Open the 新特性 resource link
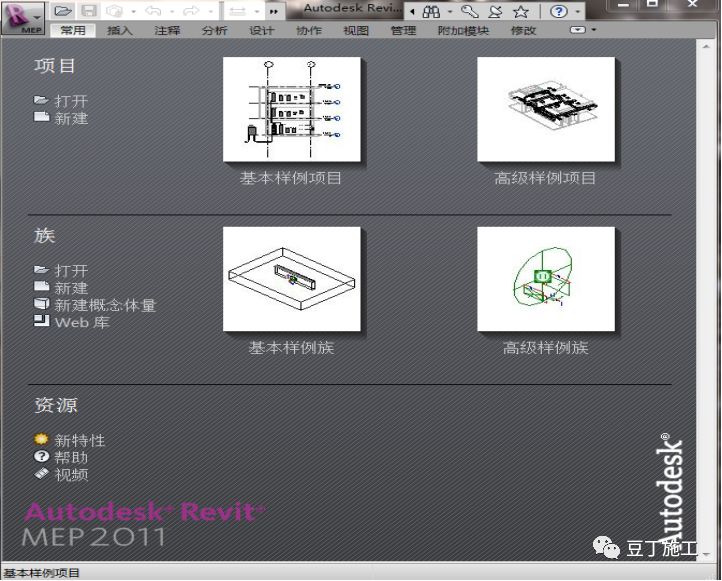This screenshot has height=581, width=722. tap(80, 440)
